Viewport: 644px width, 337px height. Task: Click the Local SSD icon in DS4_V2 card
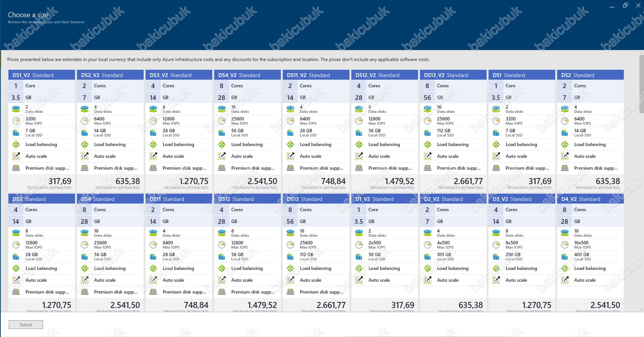(x=222, y=133)
